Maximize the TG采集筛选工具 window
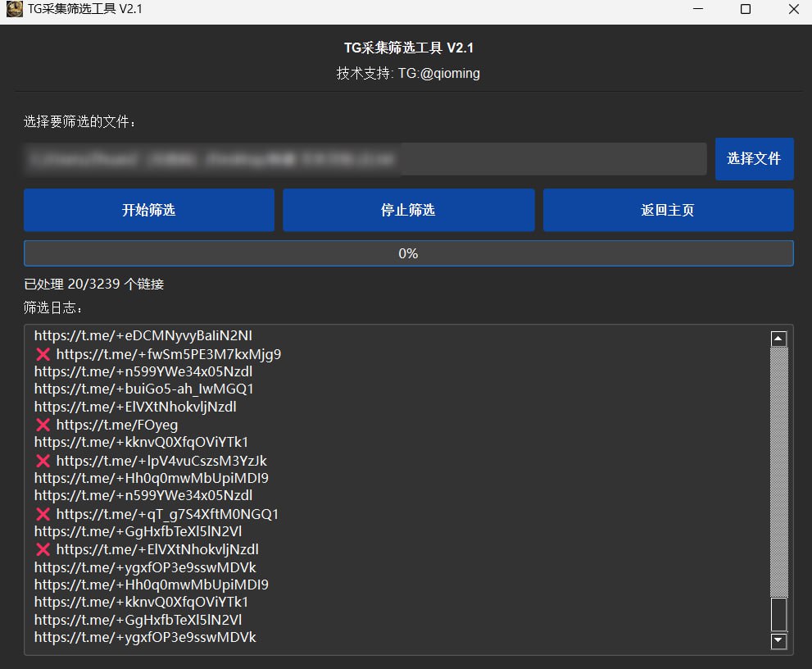This screenshot has width=812, height=669. coord(746,10)
